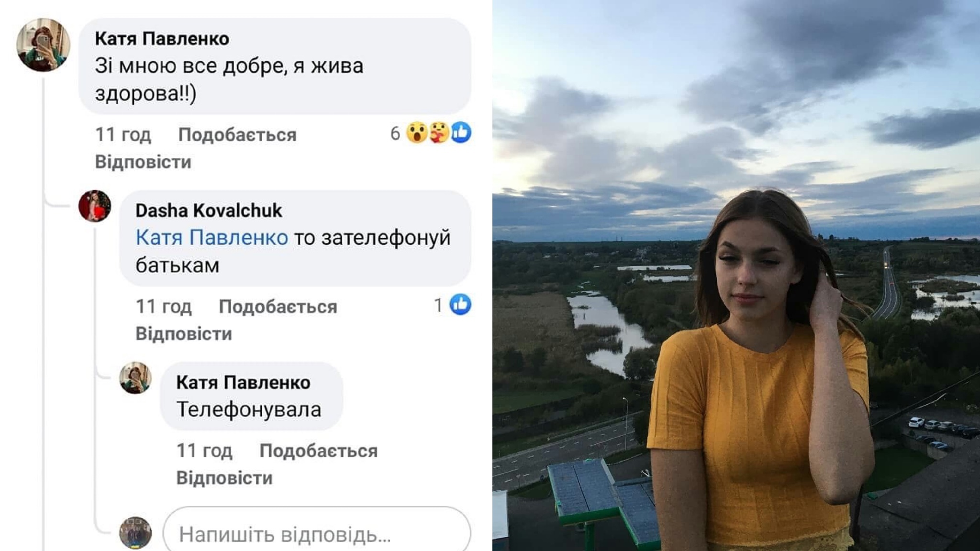The height and width of the screenshot is (551, 980).
Task: Reply to Dasha Kovalchuk's comment
Action: tap(184, 334)
